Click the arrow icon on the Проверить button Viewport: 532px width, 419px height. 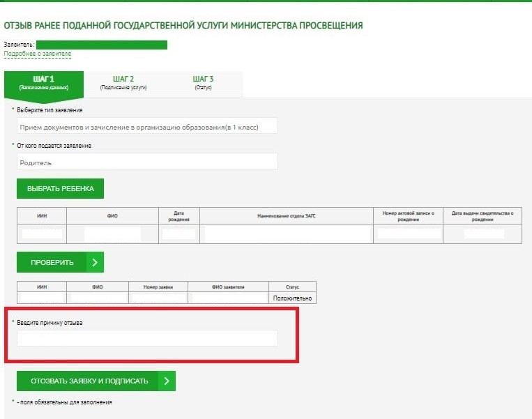click(x=95, y=262)
